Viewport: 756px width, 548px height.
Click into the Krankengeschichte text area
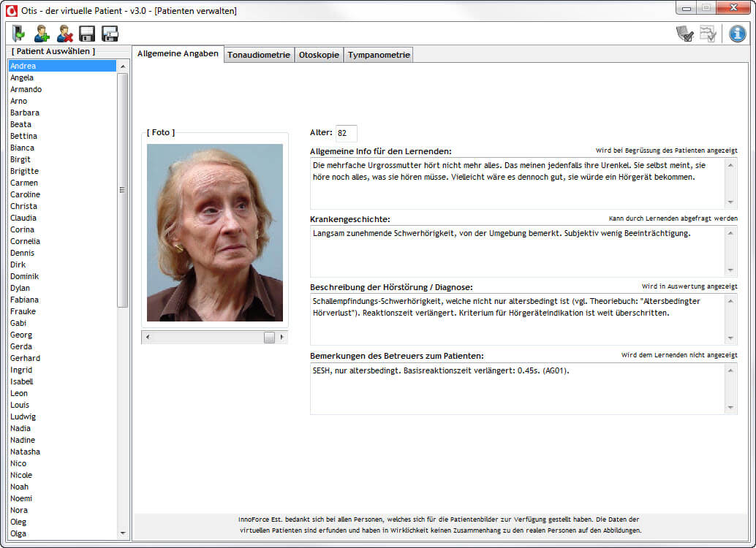[x=516, y=251]
